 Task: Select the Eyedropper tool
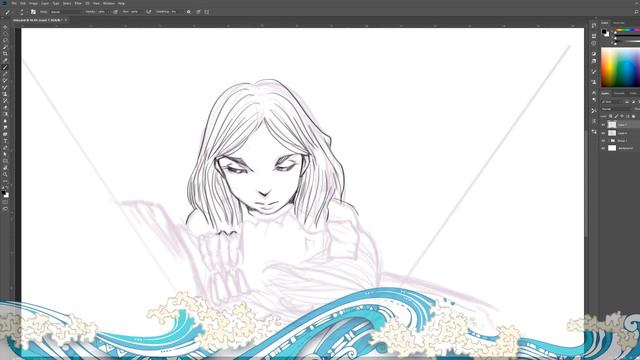point(5,60)
